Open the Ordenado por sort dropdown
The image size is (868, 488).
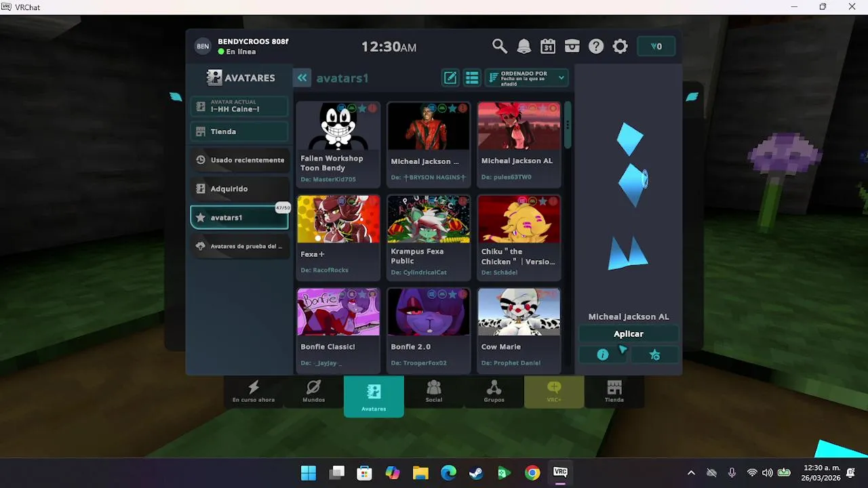tap(527, 78)
